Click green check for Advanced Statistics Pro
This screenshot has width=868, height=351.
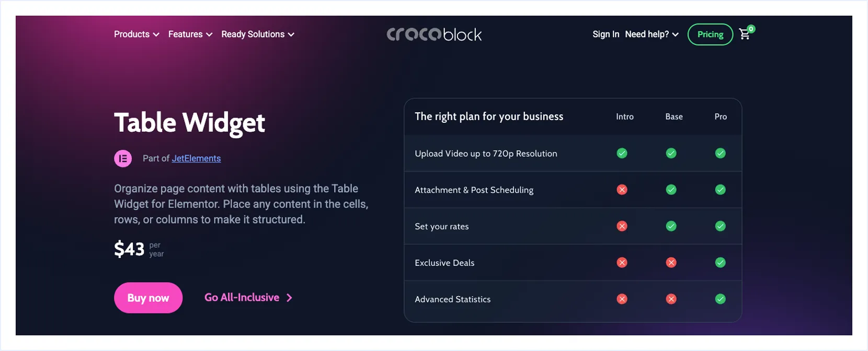click(x=720, y=299)
